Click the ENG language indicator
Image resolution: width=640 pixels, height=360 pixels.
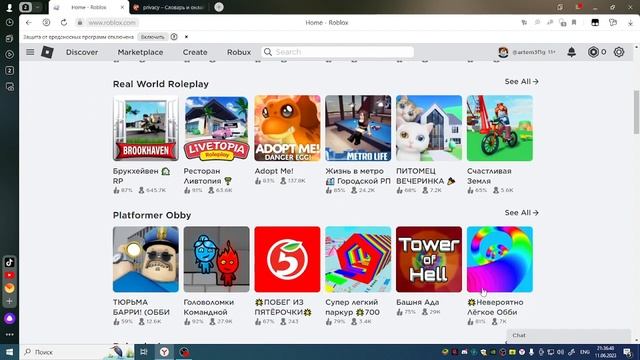click(x=585, y=352)
